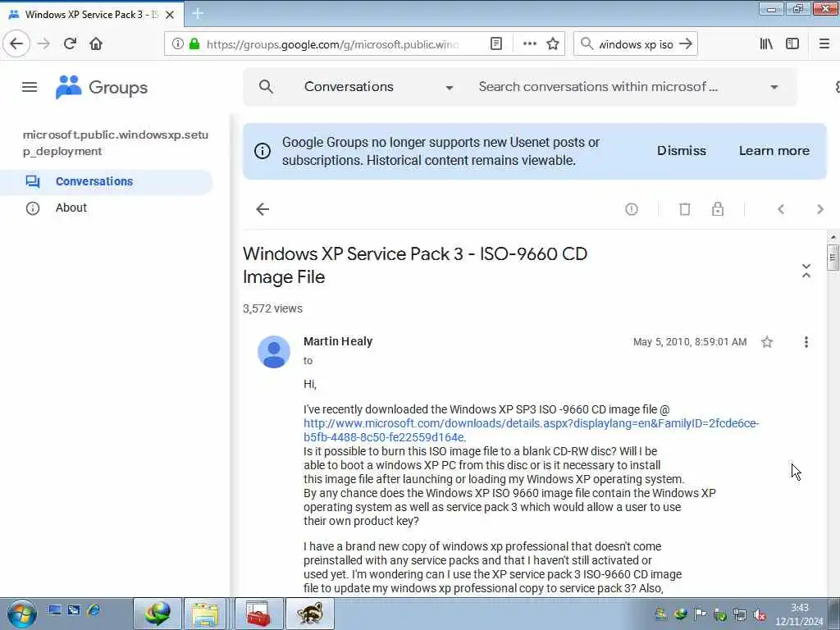This screenshot has height=630, width=840.
Task: Click the Firefox forward arrow button
Action: (43, 43)
